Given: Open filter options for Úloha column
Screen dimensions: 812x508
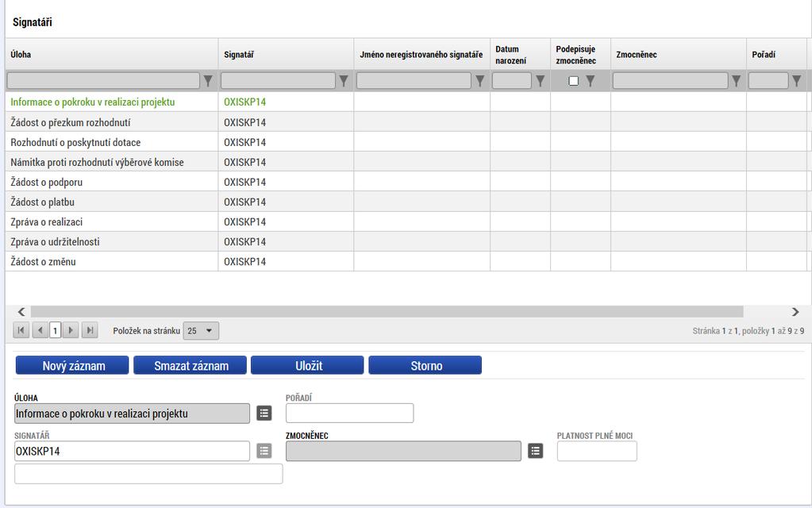Looking at the screenshot, I should [x=208, y=81].
